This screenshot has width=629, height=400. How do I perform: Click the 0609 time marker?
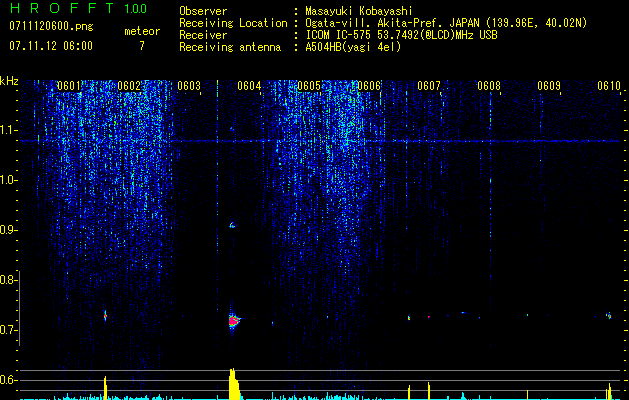tap(549, 86)
